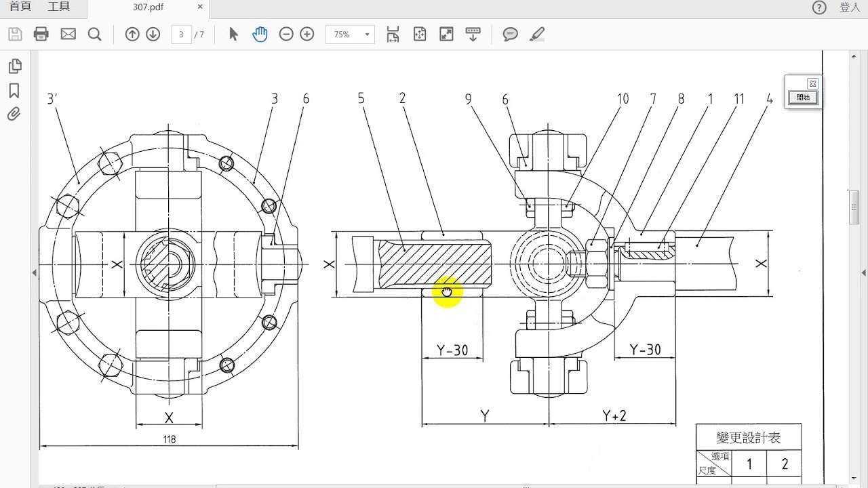Print the document with printer icon
868x488 pixels.
click(x=41, y=34)
